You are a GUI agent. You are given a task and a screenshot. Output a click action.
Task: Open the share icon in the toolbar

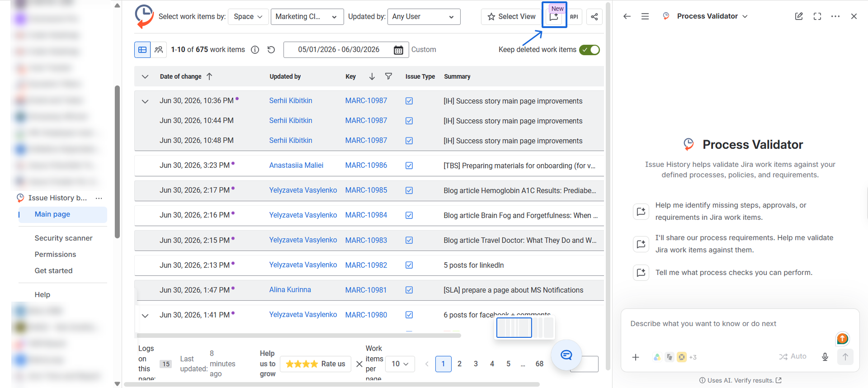pos(594,17)
